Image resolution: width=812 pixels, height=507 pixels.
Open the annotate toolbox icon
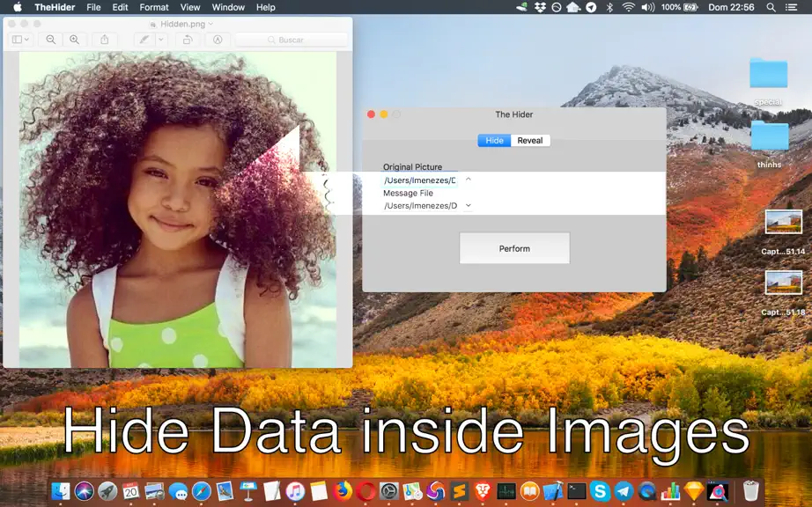[x=218, y=40]
